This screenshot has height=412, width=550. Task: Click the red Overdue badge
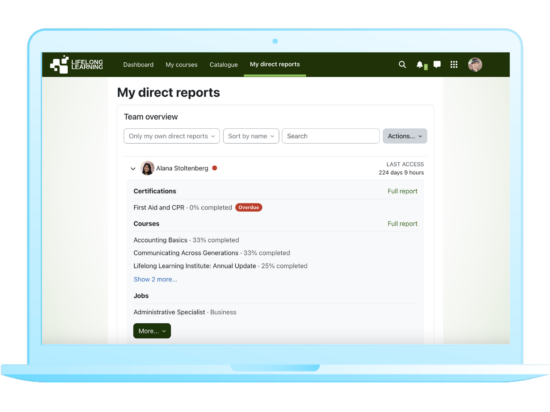[249, 208]
